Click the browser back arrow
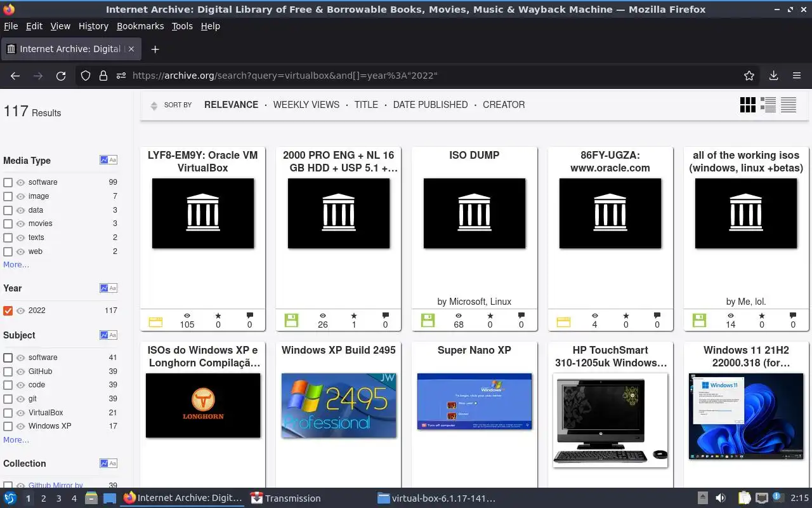The image size is (812, 508). pos(15,76)
